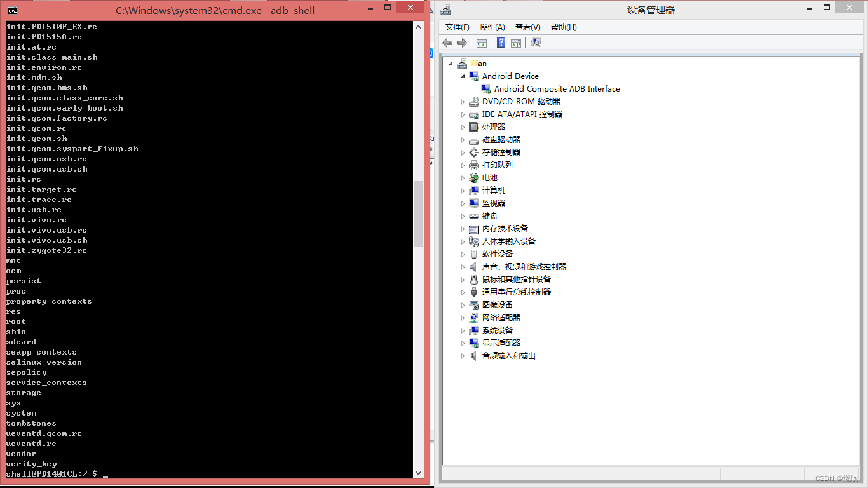Viewport: 868px width, 488px height.
Task: Collapse the lilian root node
Action: [451, 64]
